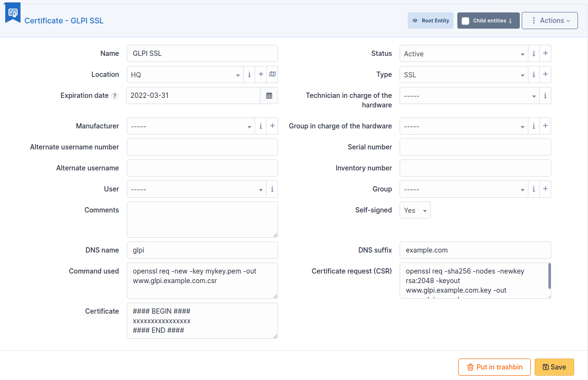Open the User dropdown
The width and height of the screenshot is (588, 380).
tap(196, 189)
